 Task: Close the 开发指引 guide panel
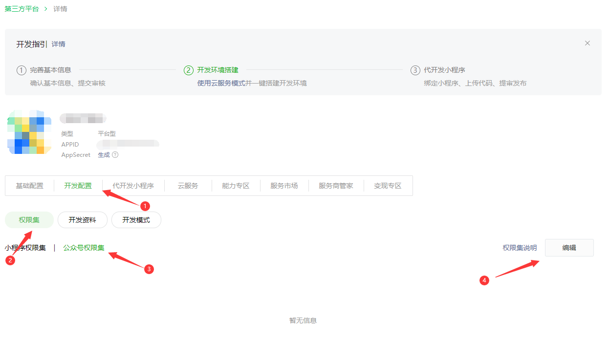(x=587, y=43)
